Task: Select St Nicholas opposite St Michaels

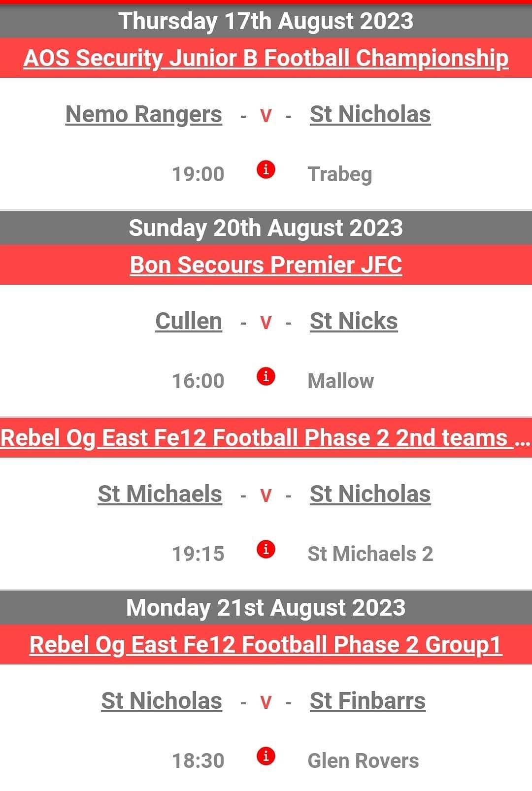Action: [x=370, y=494]
